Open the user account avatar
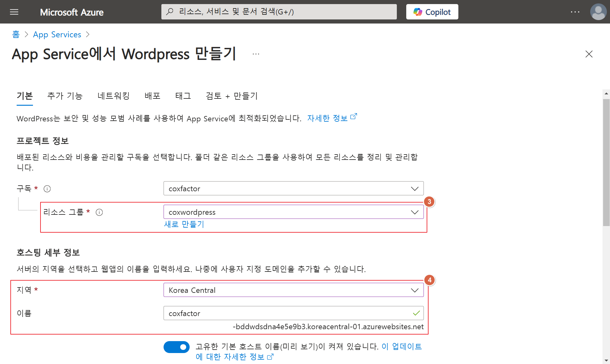This screenshot has width=610, height=364. (x=598, y=12)
